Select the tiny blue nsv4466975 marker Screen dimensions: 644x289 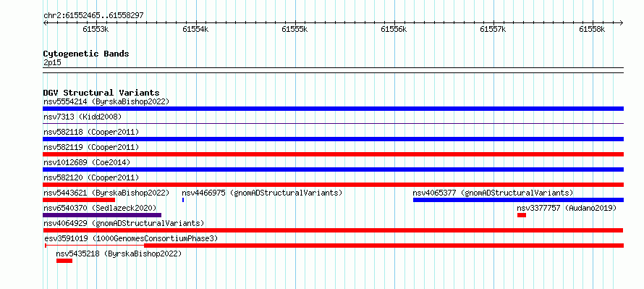coord(183,200)
